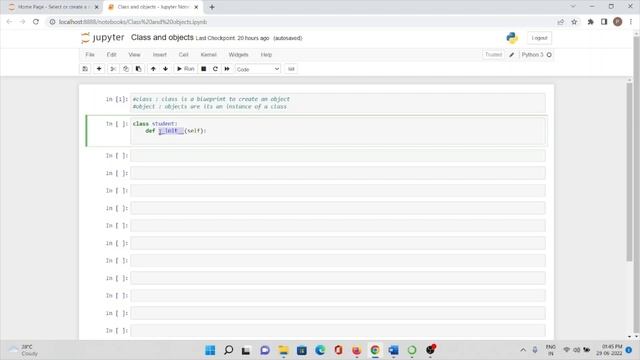This screenshot has width=640, height=360.
Task: Cut selected cells with the scissors icon
Action: pyautogui.click(x=113, y=69)
